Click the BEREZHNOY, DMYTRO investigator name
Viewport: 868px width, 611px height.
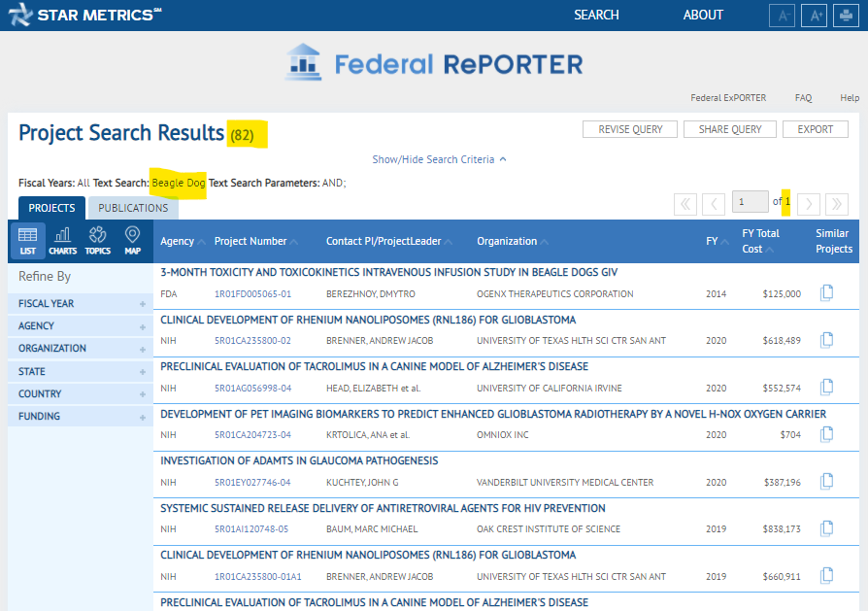click(x=370, y=294)
